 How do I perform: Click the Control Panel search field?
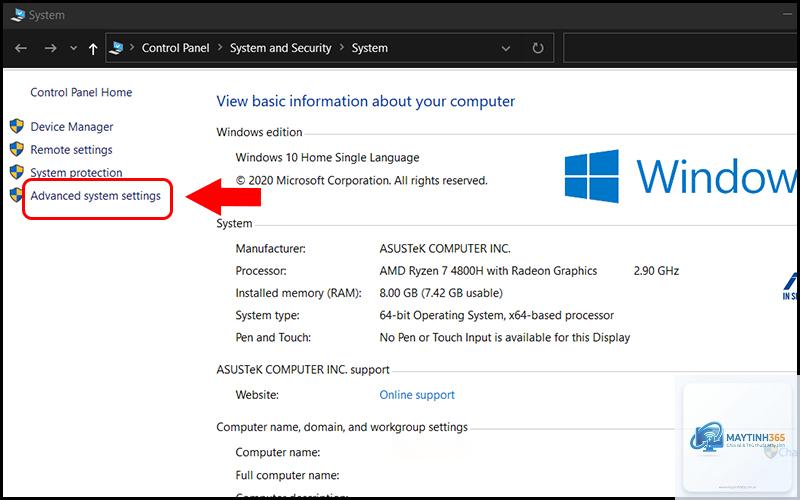(681, 48)
